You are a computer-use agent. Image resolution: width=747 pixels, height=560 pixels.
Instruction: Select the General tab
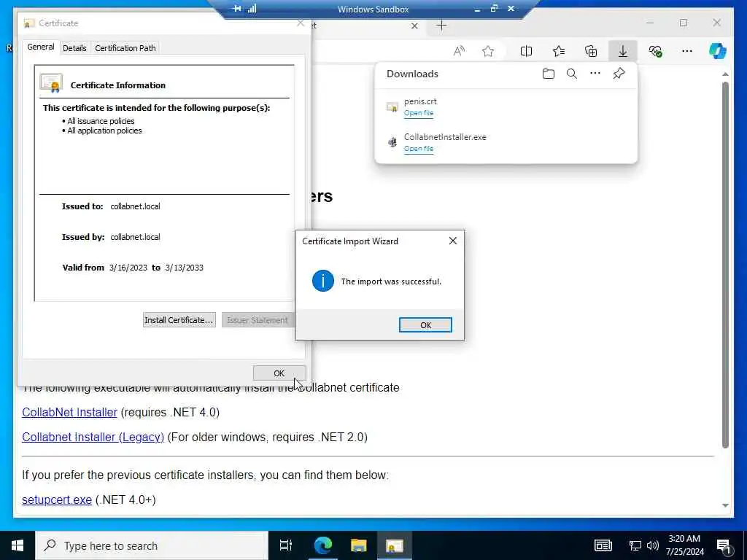(x=41, y=47)
